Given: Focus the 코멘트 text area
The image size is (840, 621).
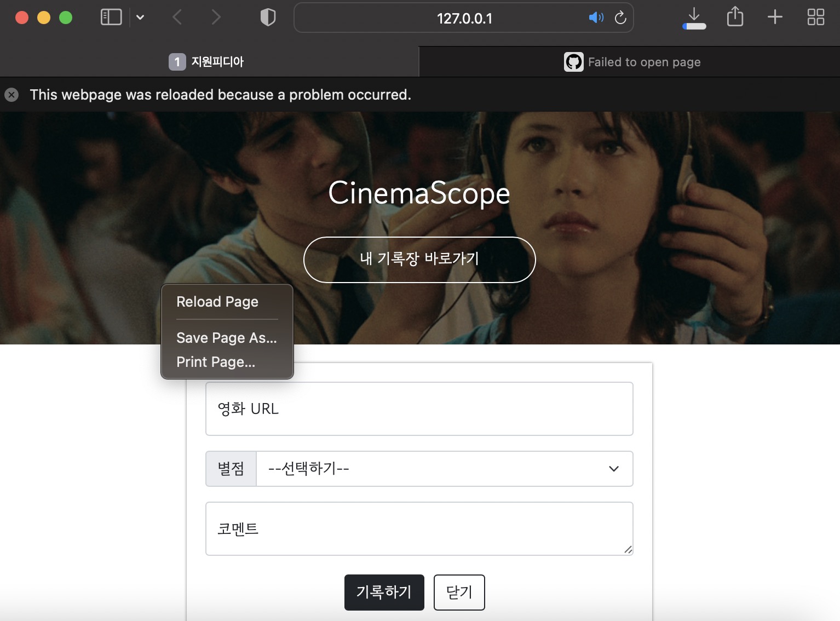Looking at the screenshot, I should [x=419, y=528].
